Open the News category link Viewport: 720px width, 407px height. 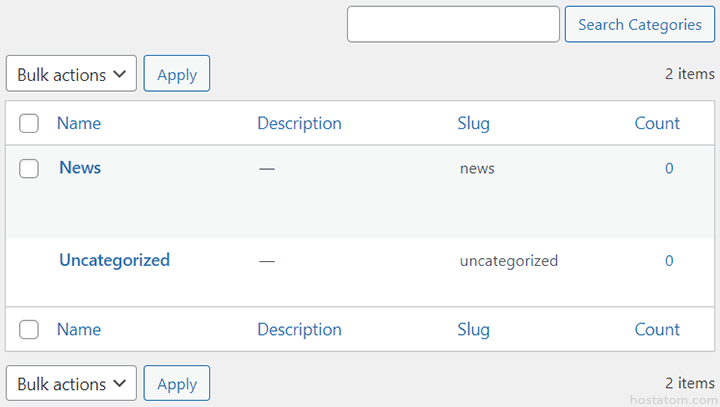pos(80,167)
